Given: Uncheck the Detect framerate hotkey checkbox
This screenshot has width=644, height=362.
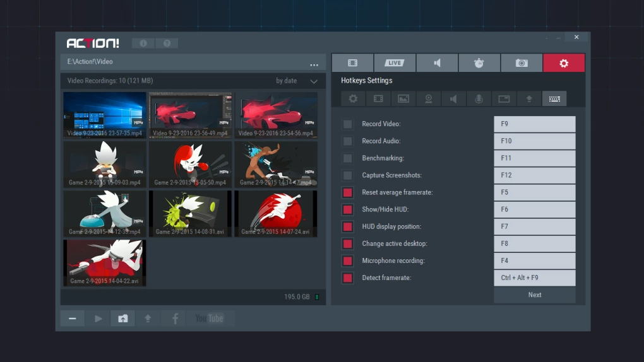Looking at the screenshot, I should tap(347, 277).
